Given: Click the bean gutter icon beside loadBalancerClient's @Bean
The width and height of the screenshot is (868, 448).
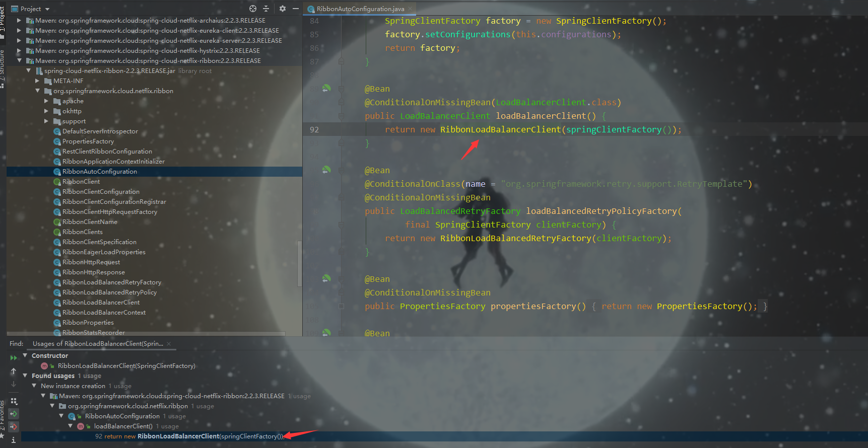Looking at the screenshot, I should 326,88.
